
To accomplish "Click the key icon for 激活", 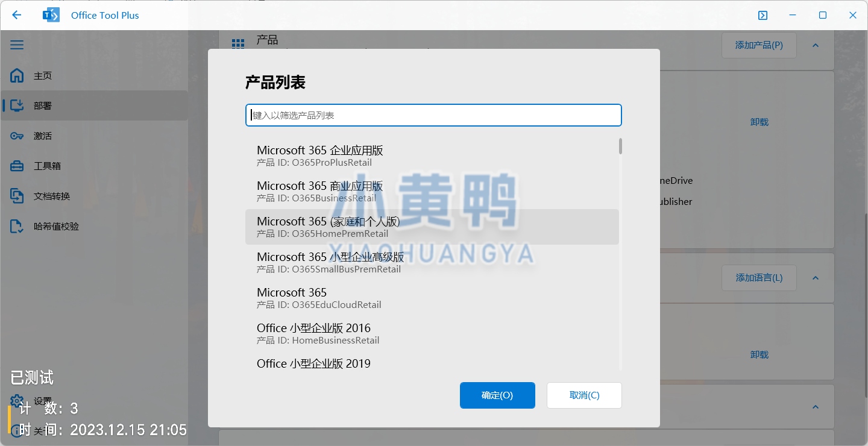I will point(17,136).
